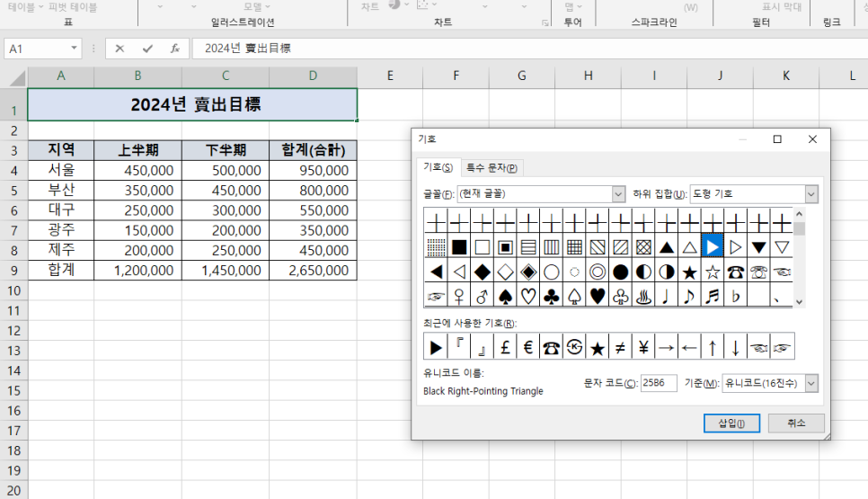Select the not-equal sign in recent symbols

pos(620,347)
